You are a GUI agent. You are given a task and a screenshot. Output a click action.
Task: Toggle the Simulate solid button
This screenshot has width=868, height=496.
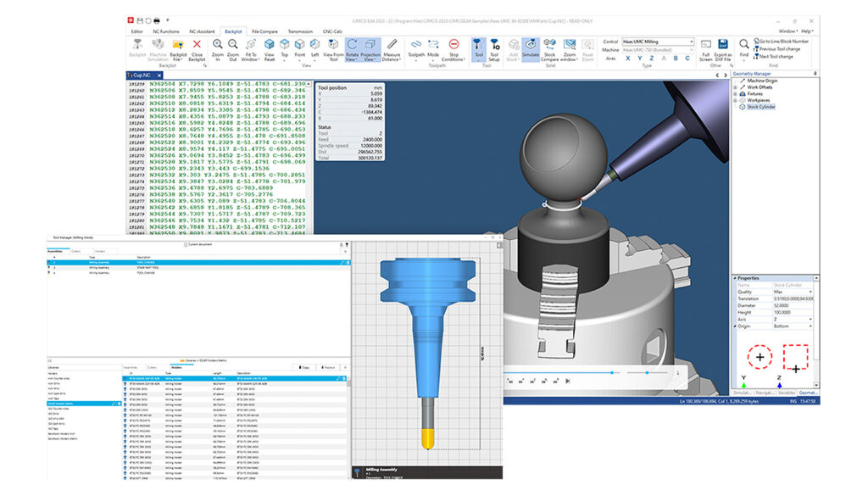click(530, 46)
